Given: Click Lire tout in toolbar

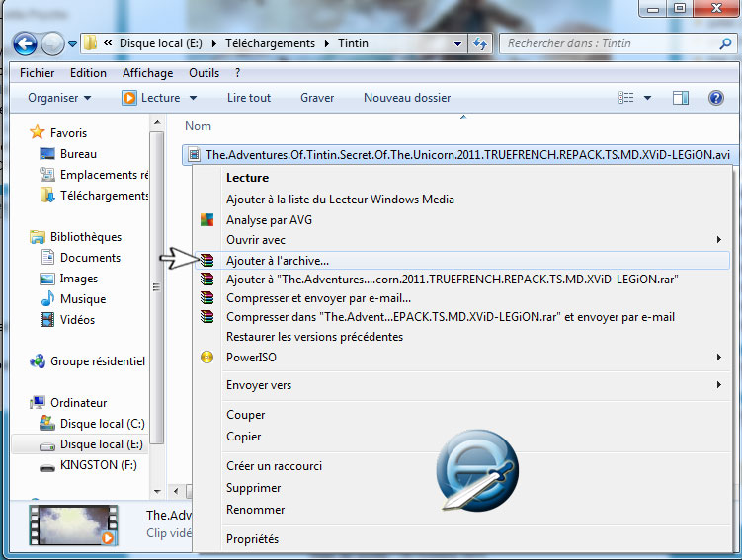Looking at the screenshot, I should pos(249,98).
